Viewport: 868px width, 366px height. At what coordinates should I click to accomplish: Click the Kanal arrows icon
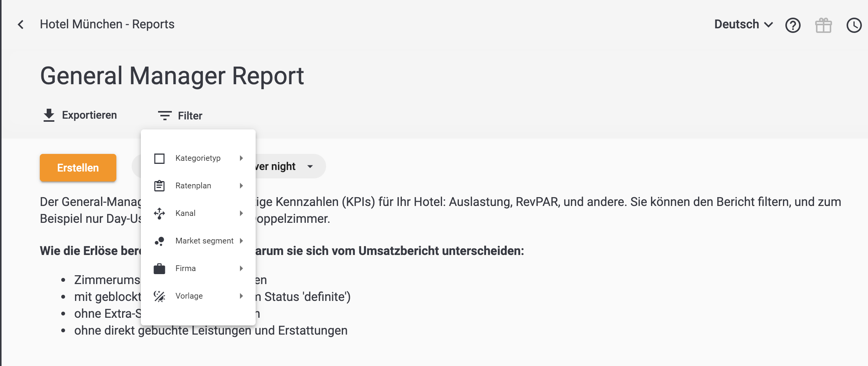pos(159,213)
